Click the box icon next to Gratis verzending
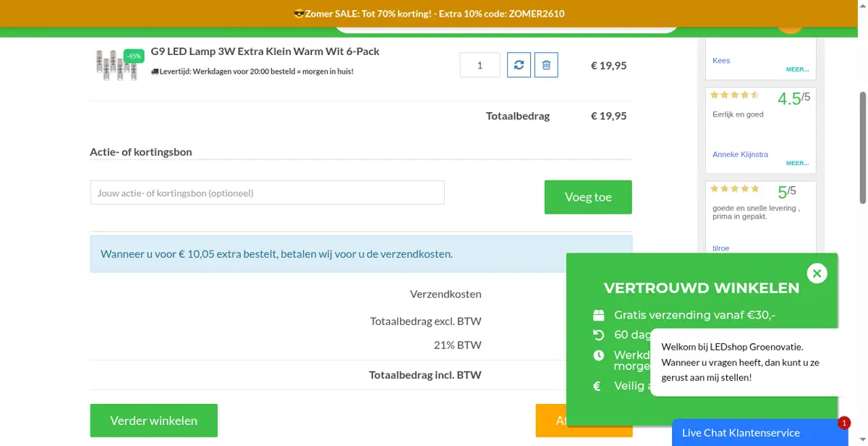This screenshot has height=446, width=868. (x=598, y=315)
